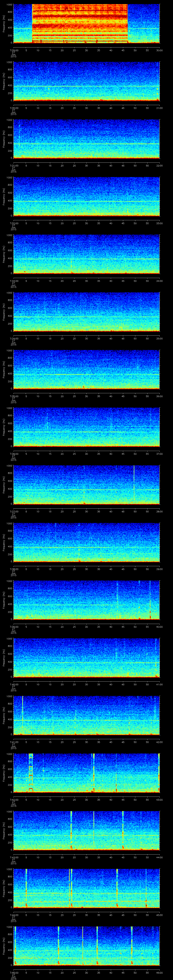View the spectrogram panel starting at 7:33:00
This screenshot has height=980, width=173.
[87, 254]
